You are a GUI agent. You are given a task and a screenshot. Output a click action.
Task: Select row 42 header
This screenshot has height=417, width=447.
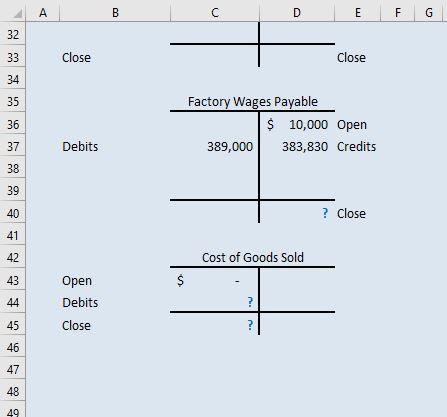point(13,257)
